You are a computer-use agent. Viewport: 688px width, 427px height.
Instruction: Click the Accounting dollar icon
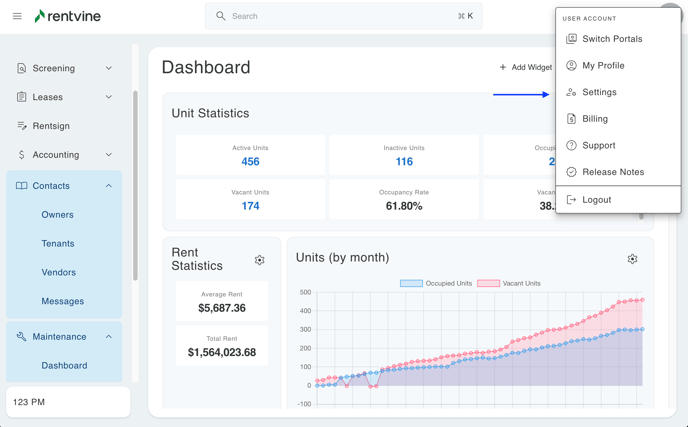(22, 155)
